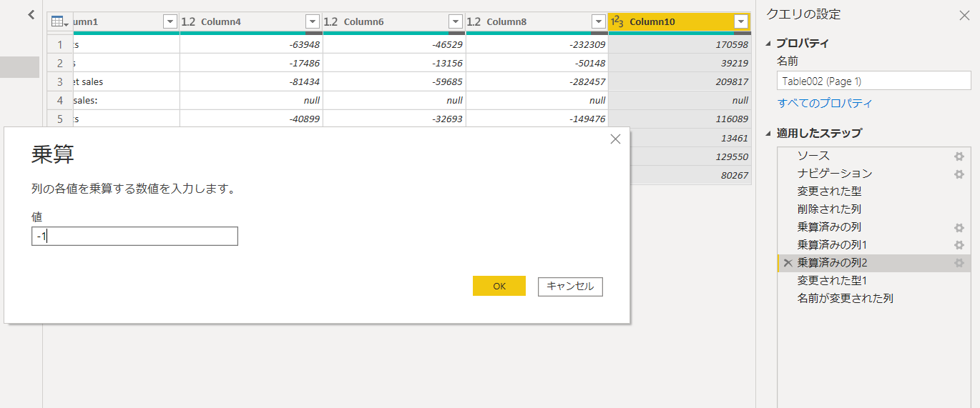Select the 名前が変更された列 step
The width and height of the screenshot is (980, 408).
(845, 299)
